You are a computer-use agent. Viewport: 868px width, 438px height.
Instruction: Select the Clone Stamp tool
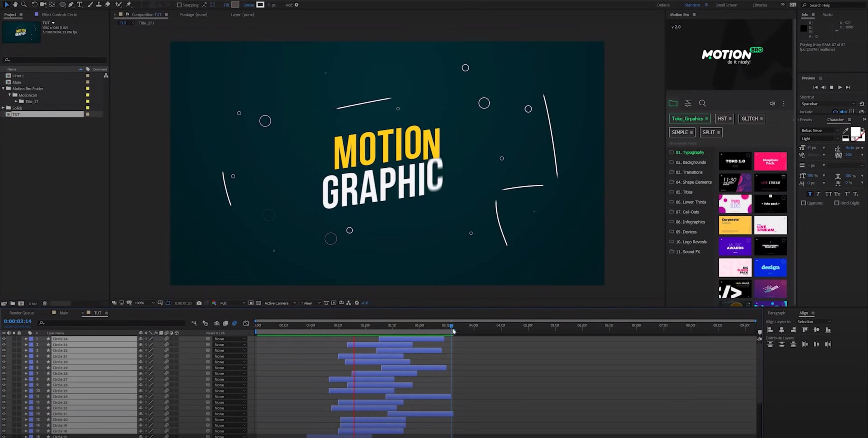[x=99, y=4]
